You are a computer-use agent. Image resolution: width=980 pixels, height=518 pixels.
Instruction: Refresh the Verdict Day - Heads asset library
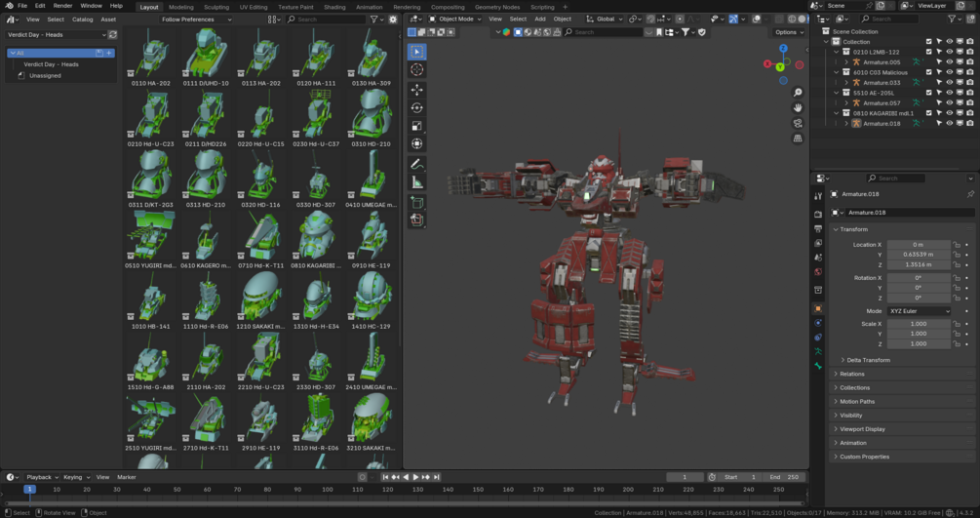click(x=113, y=34)
